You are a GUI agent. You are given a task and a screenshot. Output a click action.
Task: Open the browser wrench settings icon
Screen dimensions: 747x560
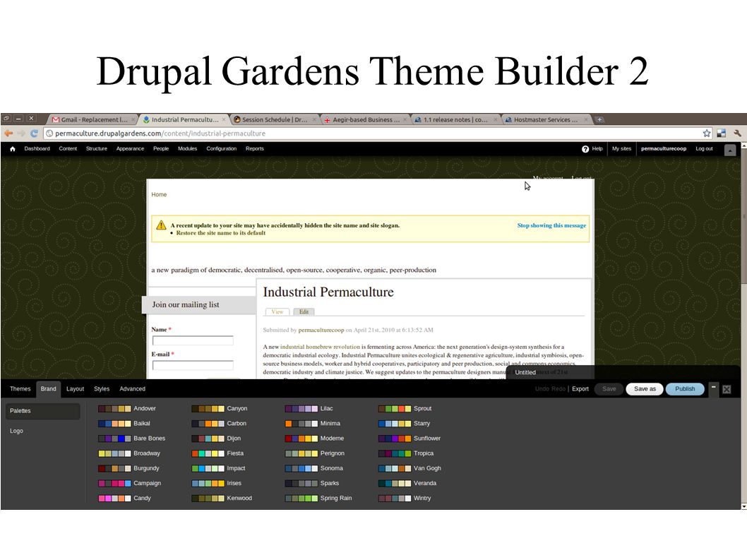(738, 133)
